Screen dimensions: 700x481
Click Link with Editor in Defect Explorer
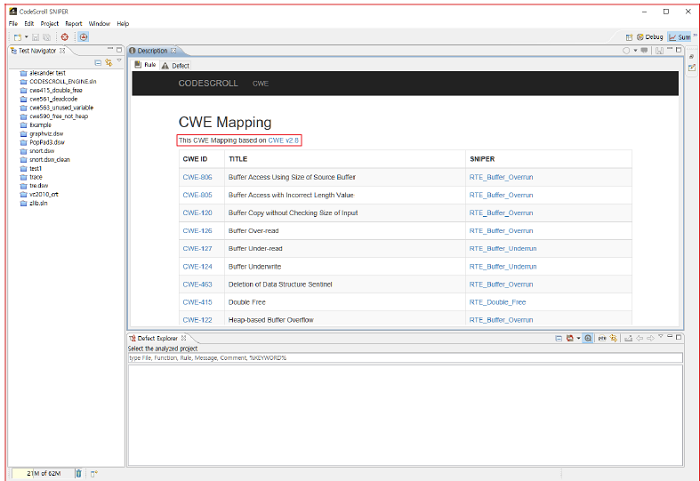pos(613,338)
